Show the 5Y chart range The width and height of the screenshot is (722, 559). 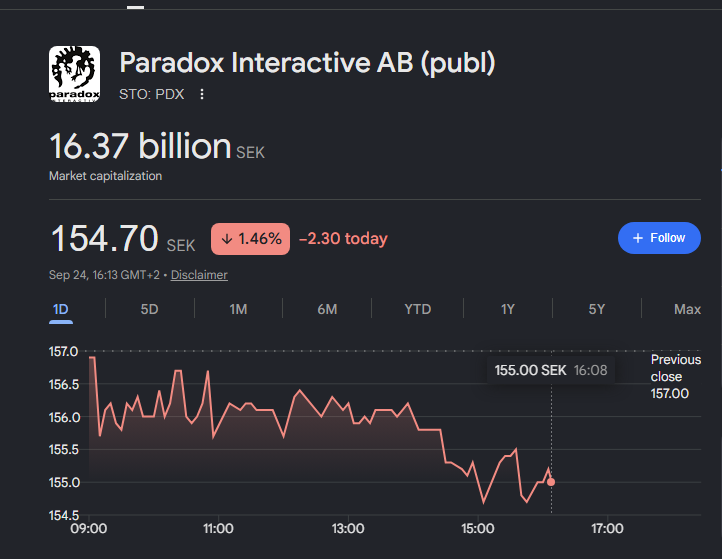point(596,309)
